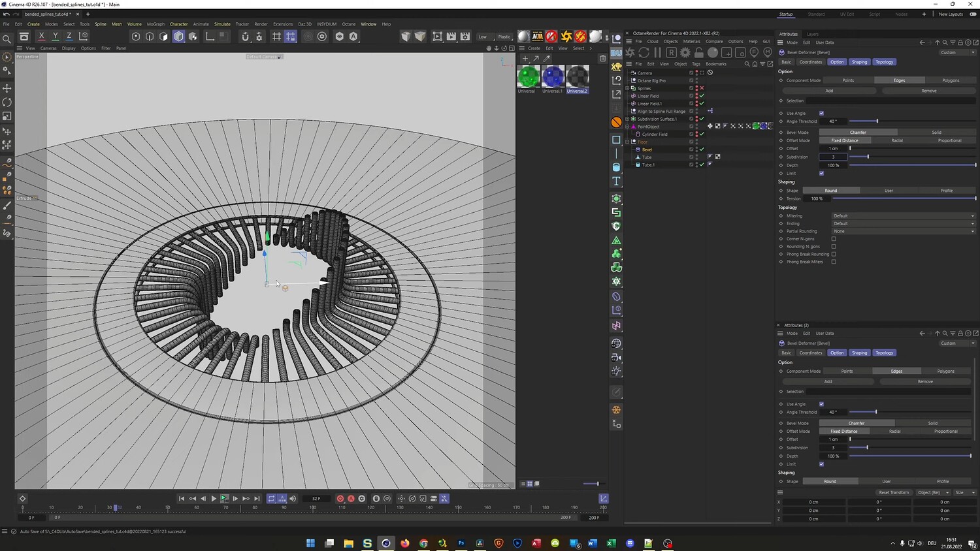Open Edit Render Settings icon
Image resolution: width=980 pixels, height=551 pixels.
click(x=465, y=37)
